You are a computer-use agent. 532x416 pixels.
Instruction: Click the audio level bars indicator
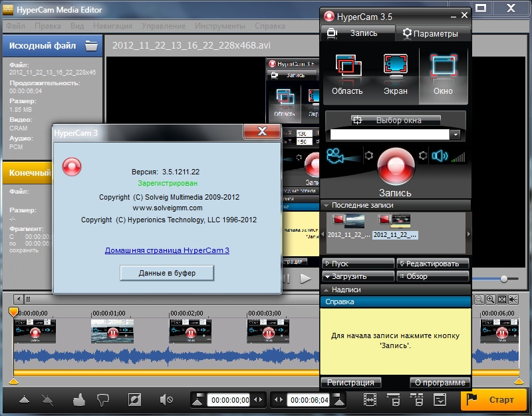pyautogui.click(x=458, y=157)
